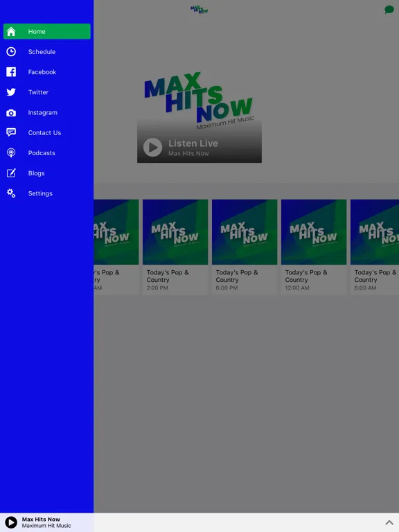Click the Podcasts microphone icon
Viewport: 399px width, 532px height.
pos(11,153)
